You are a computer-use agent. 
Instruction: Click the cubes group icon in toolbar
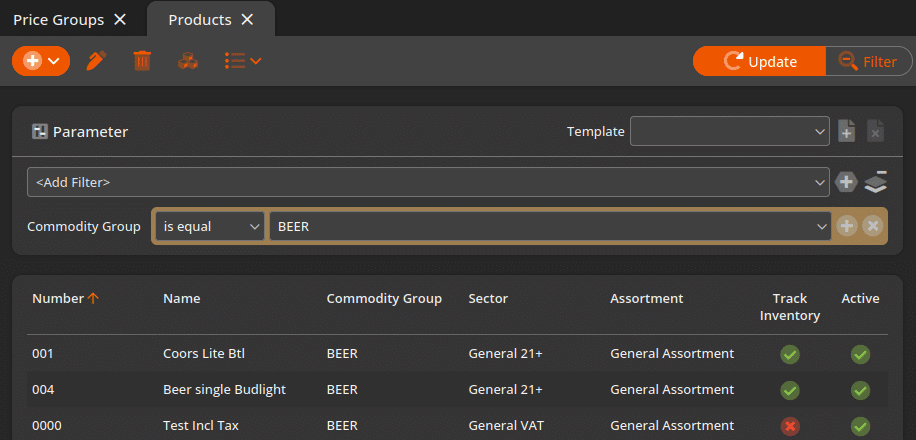coord(187,61)
